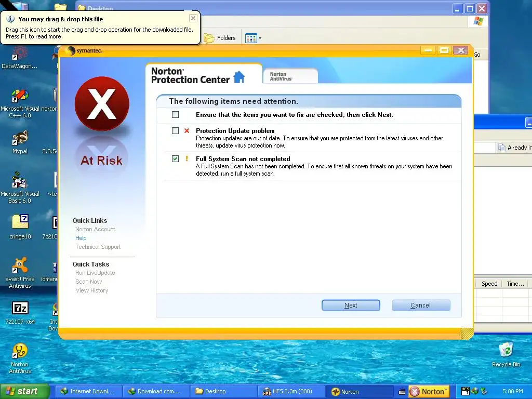Uncheck the Full System Scan not completed checkbox

(x=175, y=158)
